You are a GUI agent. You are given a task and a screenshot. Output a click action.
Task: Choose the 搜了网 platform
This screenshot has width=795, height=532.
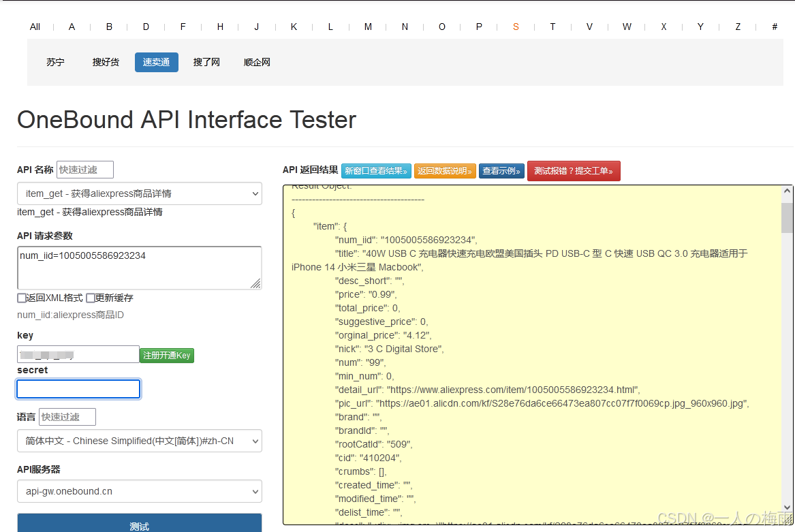206,63
